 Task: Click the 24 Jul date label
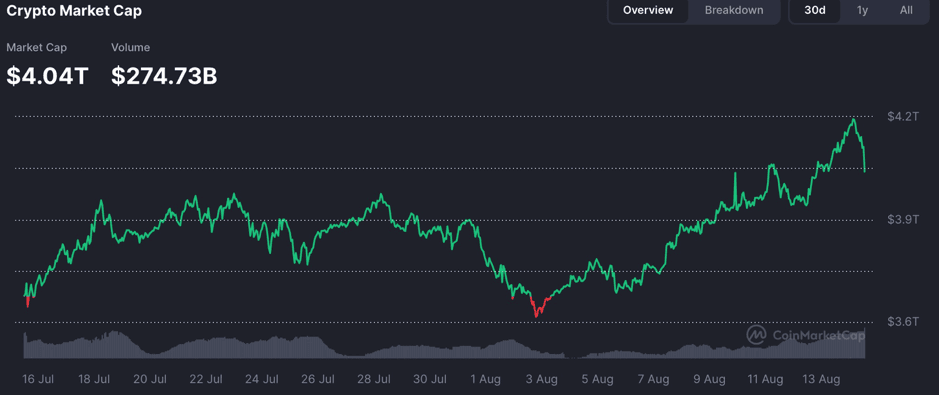[262, 379]
